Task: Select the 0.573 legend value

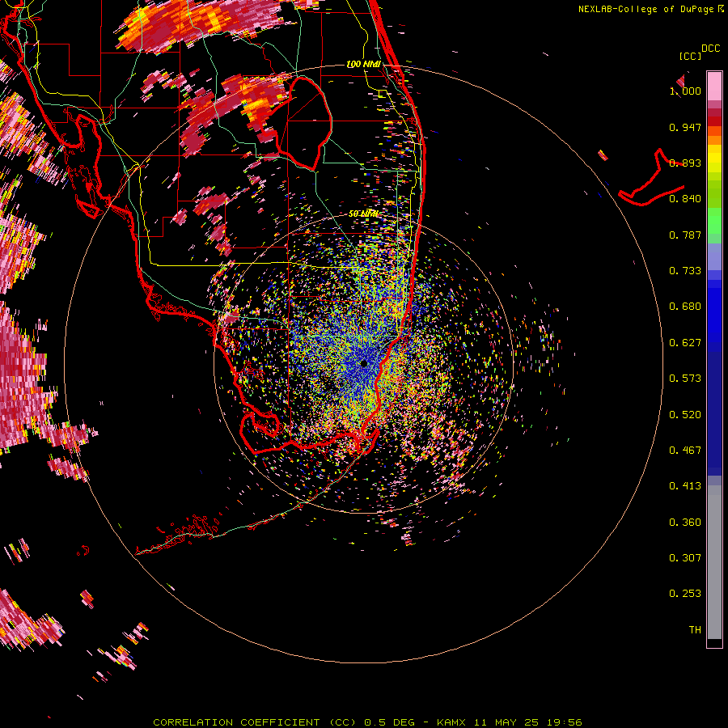Action: pyautogui.click(x=685, y=379)
